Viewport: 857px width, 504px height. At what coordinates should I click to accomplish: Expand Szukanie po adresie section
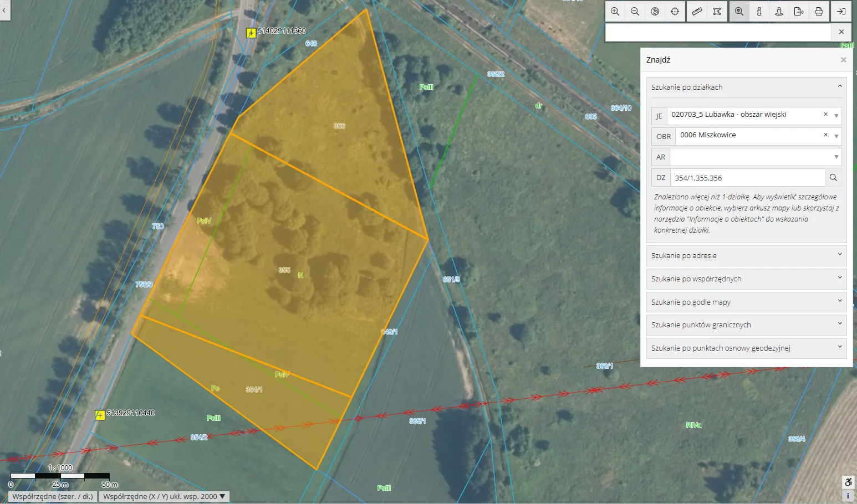tap(746, 255)
